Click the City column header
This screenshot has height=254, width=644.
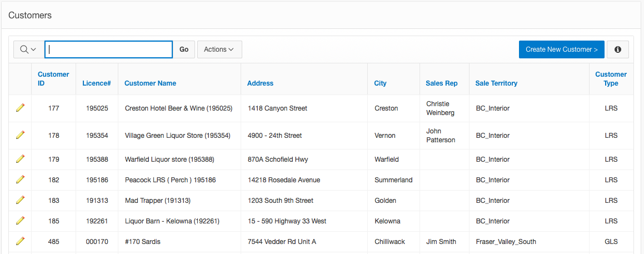(x=380, y=83)
